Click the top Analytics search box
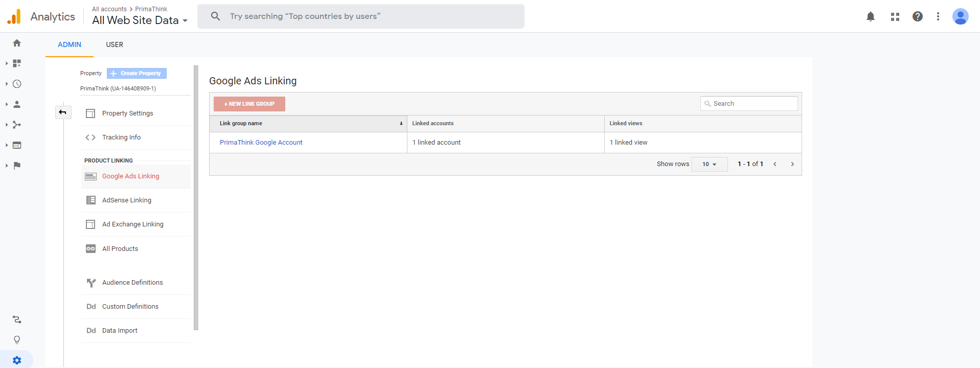Viewport: 980px width, 368px height. [x=361, y=16]
